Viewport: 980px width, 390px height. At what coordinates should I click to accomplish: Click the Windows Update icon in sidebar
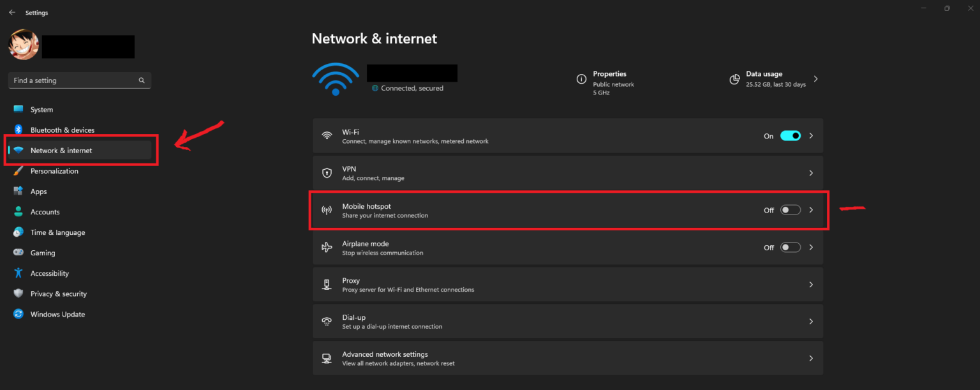pyautogui.click(x=19, y=314)
